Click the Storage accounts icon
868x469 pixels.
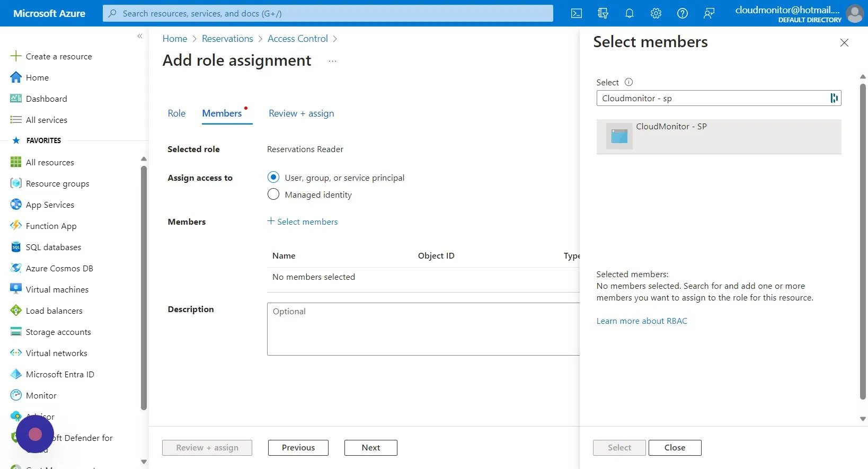16,332
